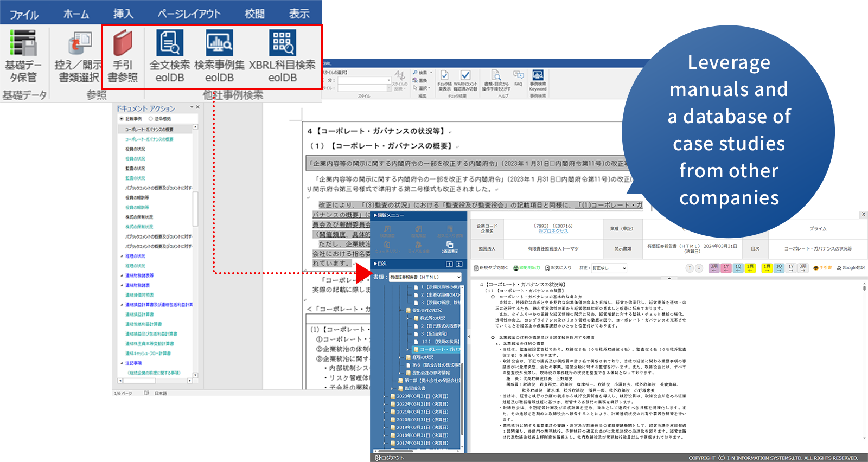Click the grey 3期 forward button
Screen dimensions: 868x462
[803, 268]
